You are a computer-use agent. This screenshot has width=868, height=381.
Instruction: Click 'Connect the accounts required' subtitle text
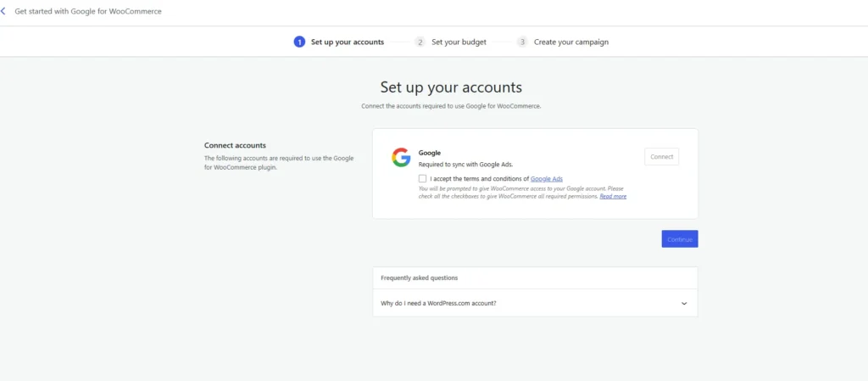451,106
